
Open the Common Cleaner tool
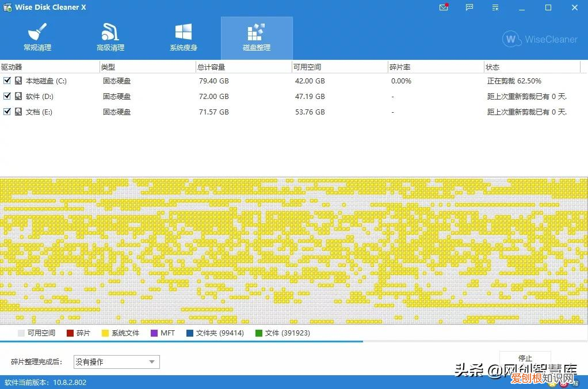[x=37, y=36]
